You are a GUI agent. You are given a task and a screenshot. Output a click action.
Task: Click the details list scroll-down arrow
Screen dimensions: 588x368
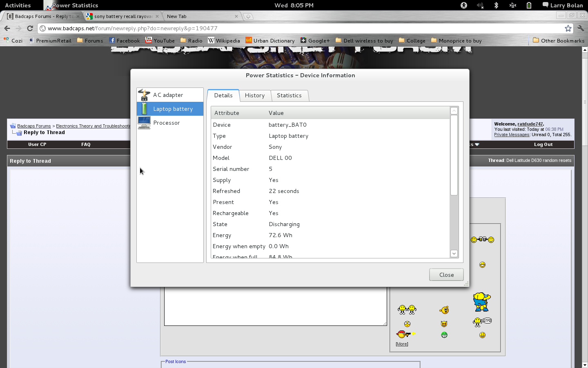(x=454, y=254)
